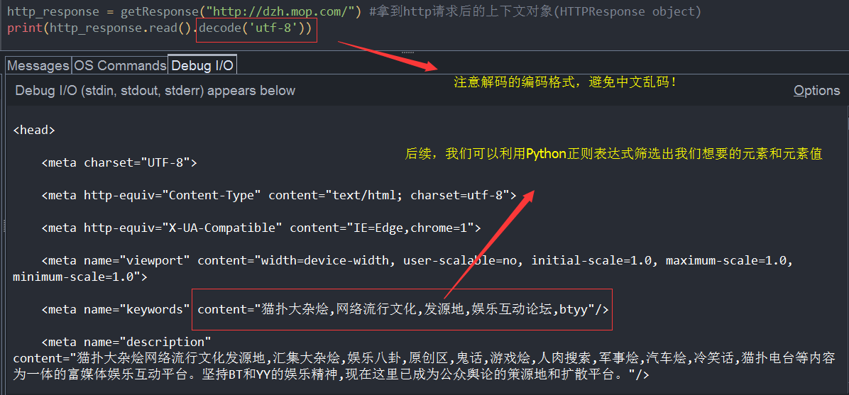Click the meta name="keywords" line
The width and height of the screenshot is (849, 395).
(x=325, y=310)
